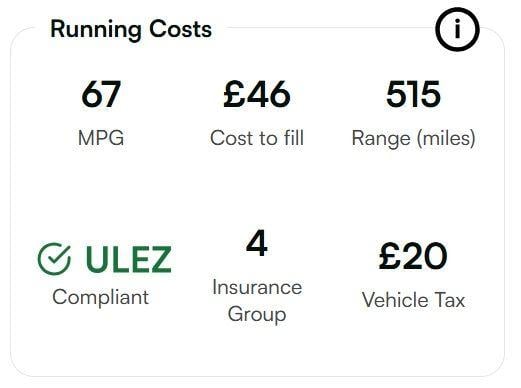The image size is (521, 388).
Task: Open the Running Costs info icon
Action: 457,29
